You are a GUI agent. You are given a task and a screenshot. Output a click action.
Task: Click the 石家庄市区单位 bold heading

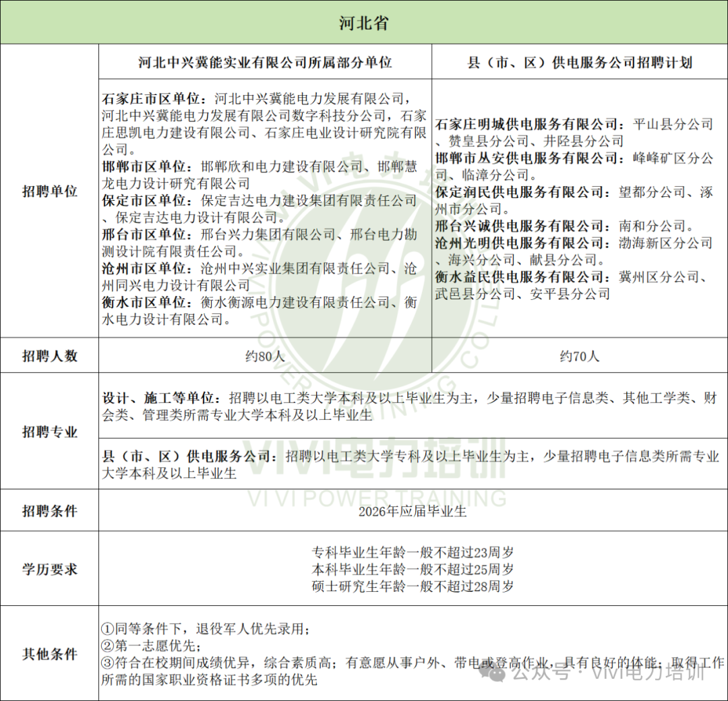(152, 98)
